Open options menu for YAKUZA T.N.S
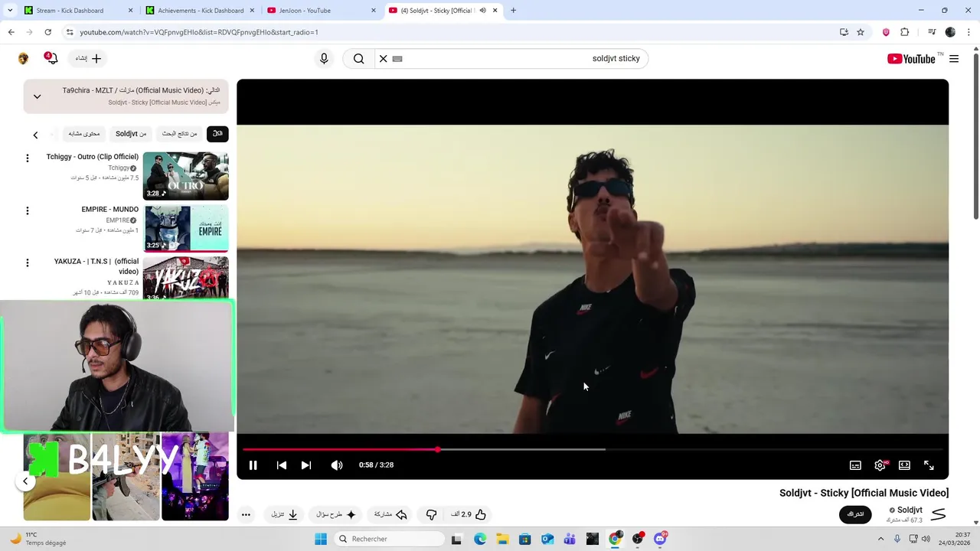The image size is (980, 551). tap(28, 262)
